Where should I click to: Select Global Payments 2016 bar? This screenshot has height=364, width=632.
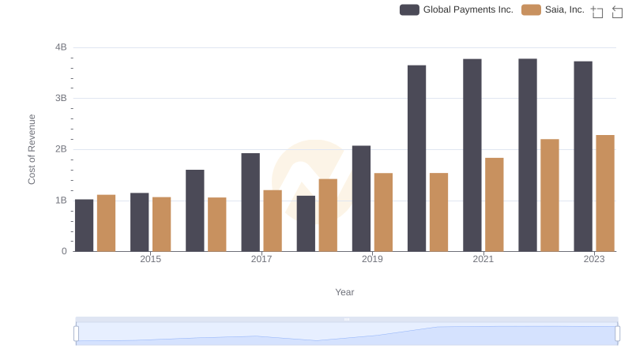click(x=195, y=211)
